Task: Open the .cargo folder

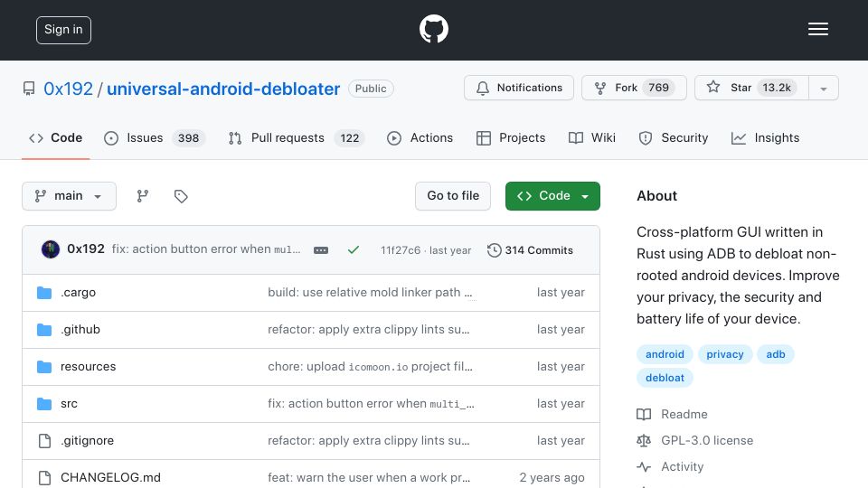Action: 78,292
